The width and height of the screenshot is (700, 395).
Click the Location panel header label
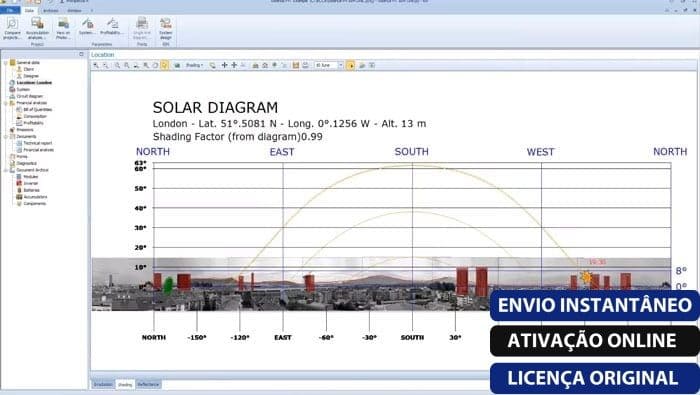click(103, 54)
